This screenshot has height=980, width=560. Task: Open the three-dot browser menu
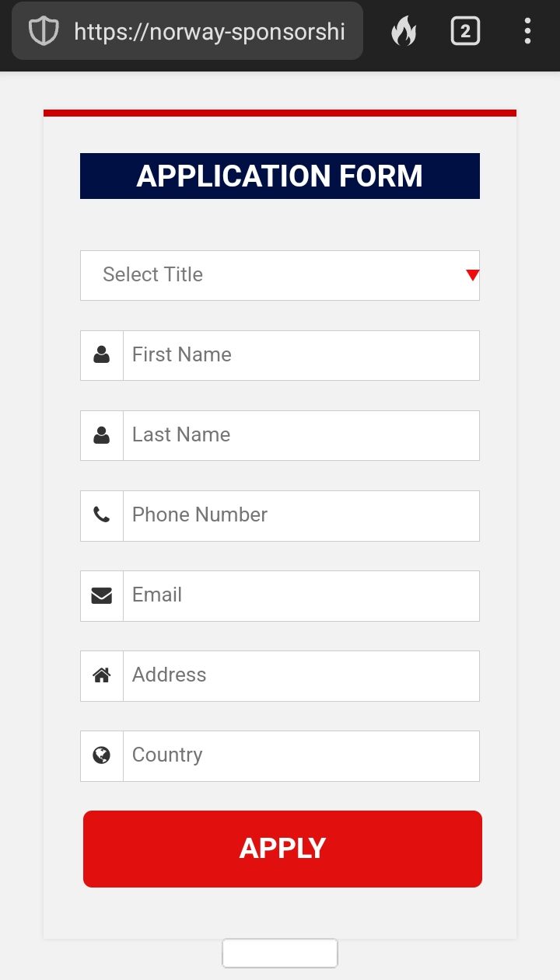(x=527, y=31)
